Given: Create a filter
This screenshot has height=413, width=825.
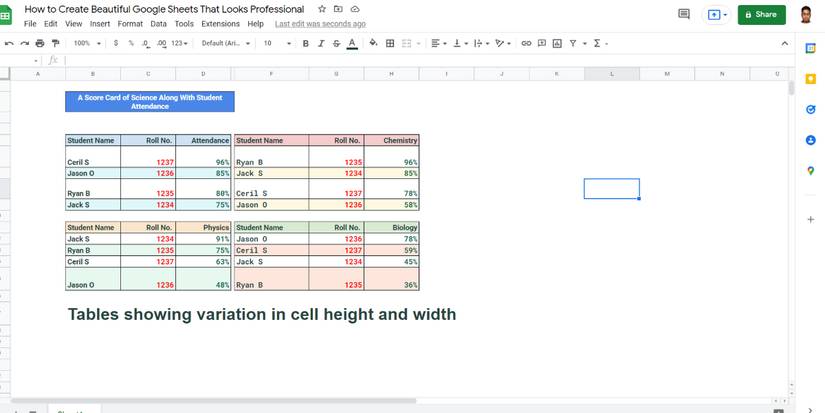Looking at the screenshot, I should 572,43.
